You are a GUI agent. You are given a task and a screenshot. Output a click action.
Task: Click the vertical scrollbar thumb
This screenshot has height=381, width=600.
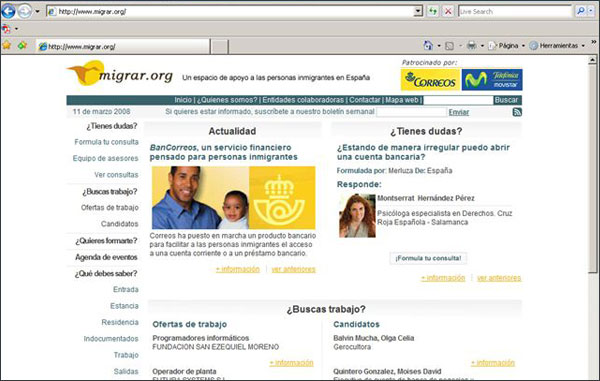(x=592, y=169)
